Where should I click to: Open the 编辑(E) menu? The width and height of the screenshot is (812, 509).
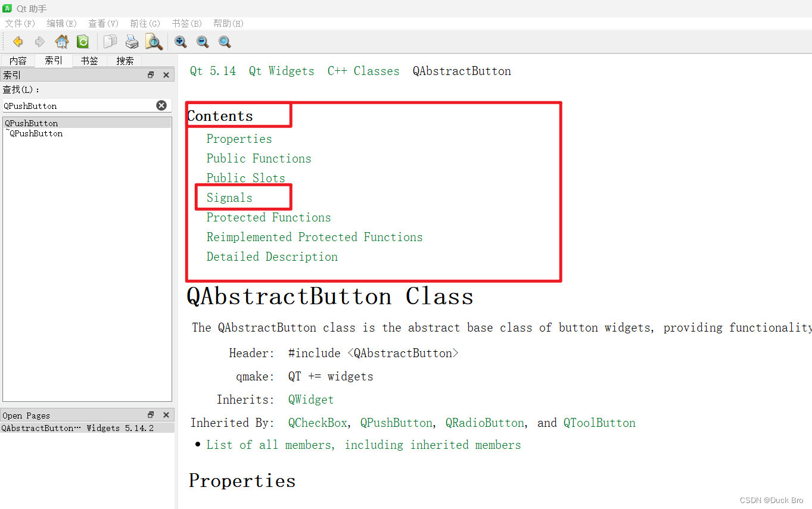(62, 23)
